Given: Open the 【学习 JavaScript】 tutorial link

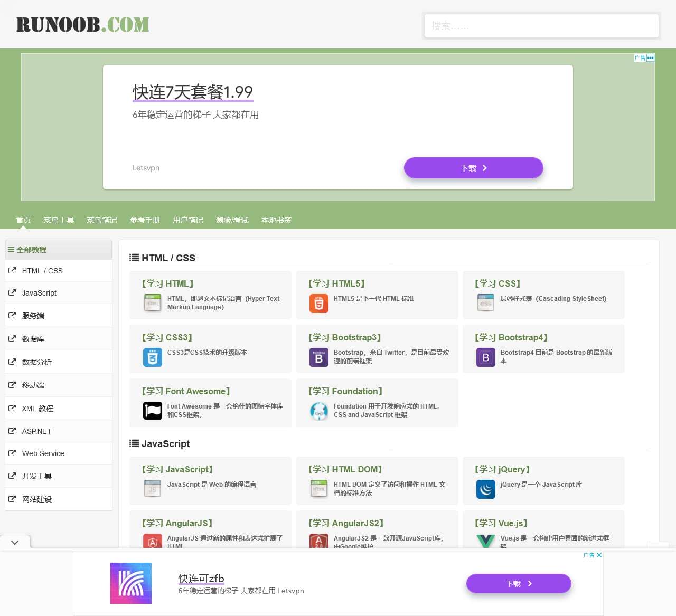Looking at the screenshot, I should pyautogui.click(x=177, y=469).
